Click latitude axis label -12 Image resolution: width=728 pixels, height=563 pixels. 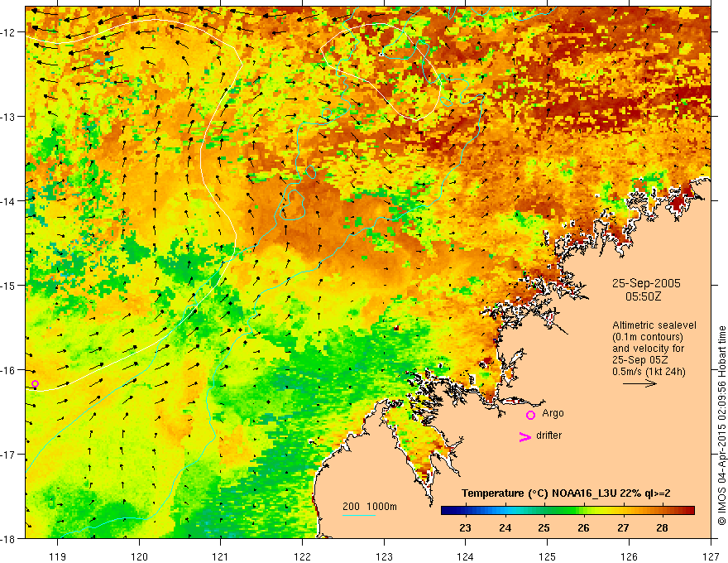8,32
